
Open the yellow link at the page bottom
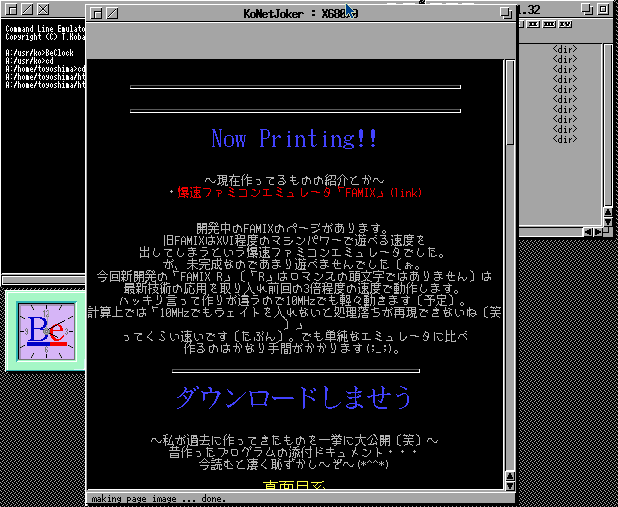(294, 485)
